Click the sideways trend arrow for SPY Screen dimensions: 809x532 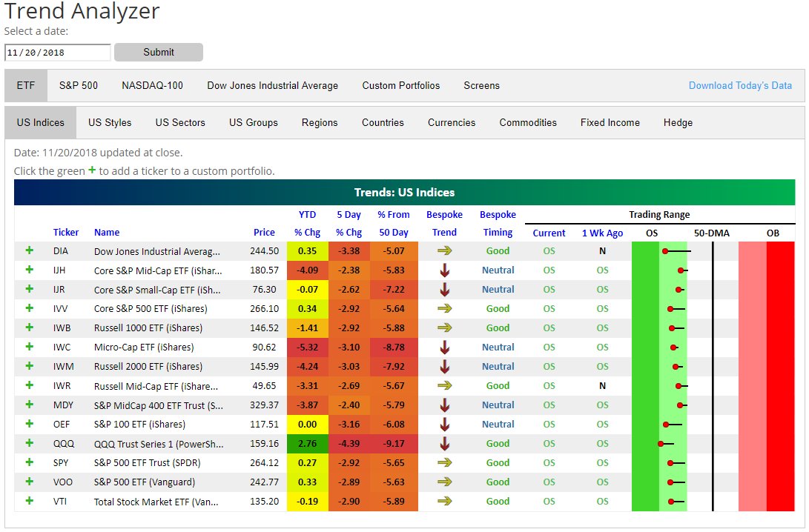444,462
